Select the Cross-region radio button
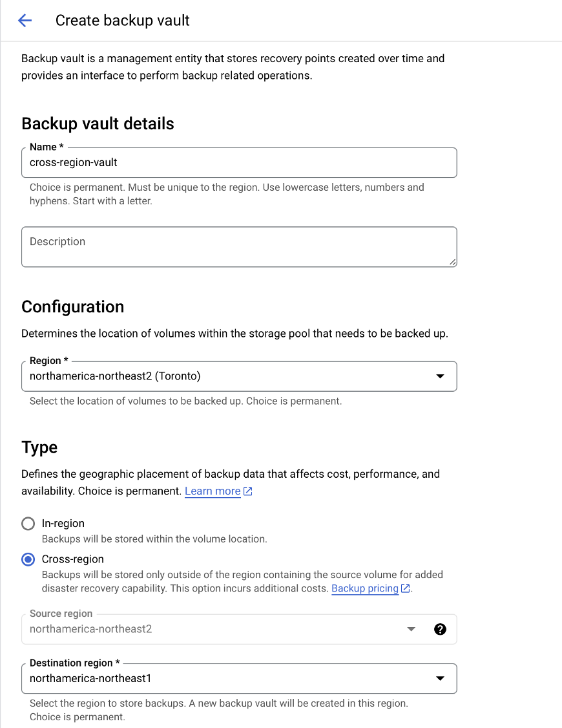 coord(28,559)
